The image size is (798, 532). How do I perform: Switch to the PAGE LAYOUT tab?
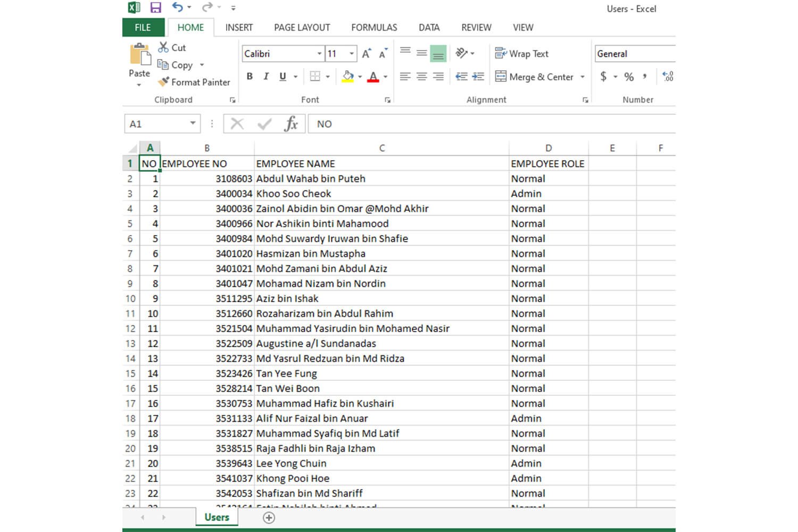click(302, 28)
